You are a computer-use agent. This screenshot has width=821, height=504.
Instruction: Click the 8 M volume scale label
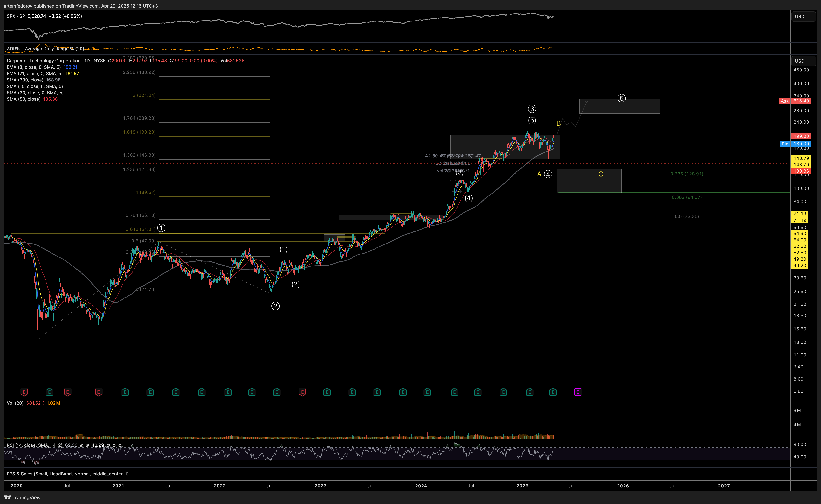[x=797, y=410]
